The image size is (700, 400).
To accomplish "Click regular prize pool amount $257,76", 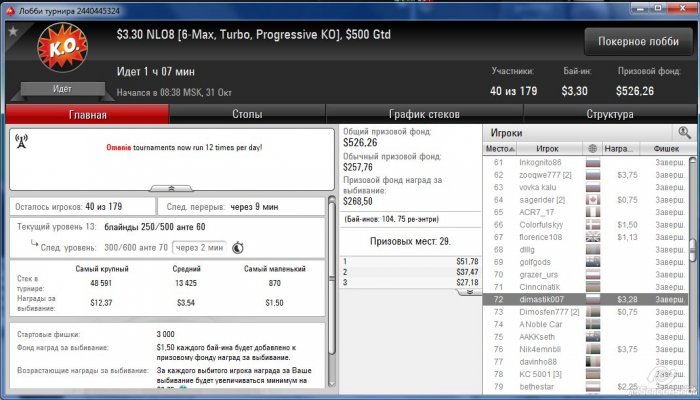I will pyautogui.click(x=358, y=167).
